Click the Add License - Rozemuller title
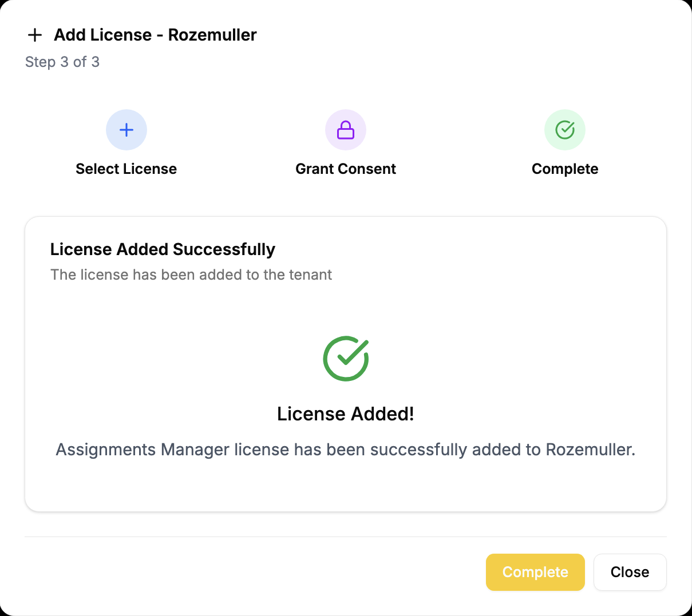The image size is (692, 616). pyautogui.click(x=155, y=35)
